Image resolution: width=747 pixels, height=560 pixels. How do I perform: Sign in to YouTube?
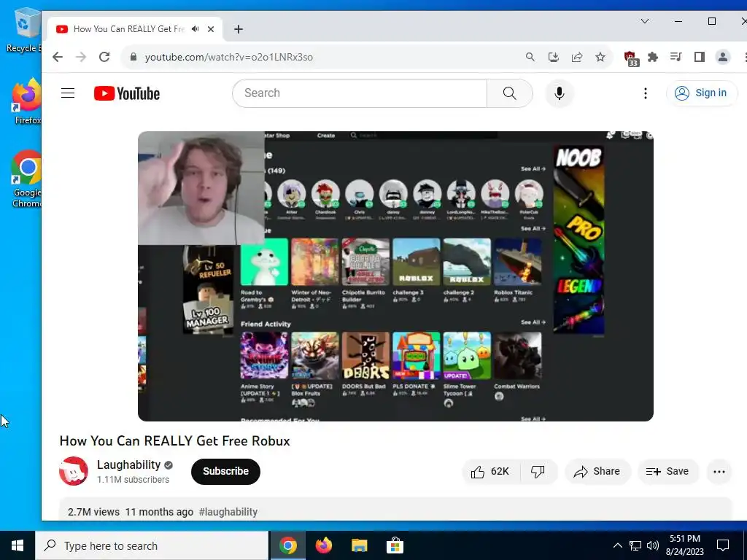701,93
